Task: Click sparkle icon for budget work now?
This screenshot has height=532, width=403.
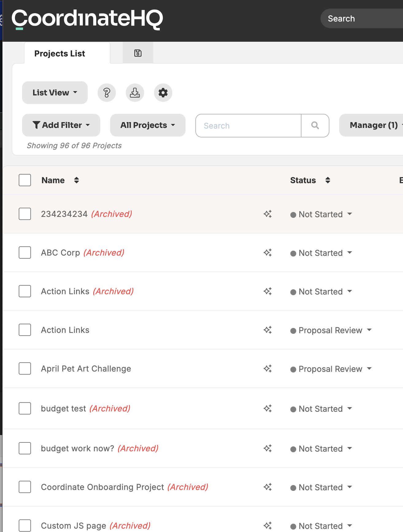Action: tap(268, 448)
